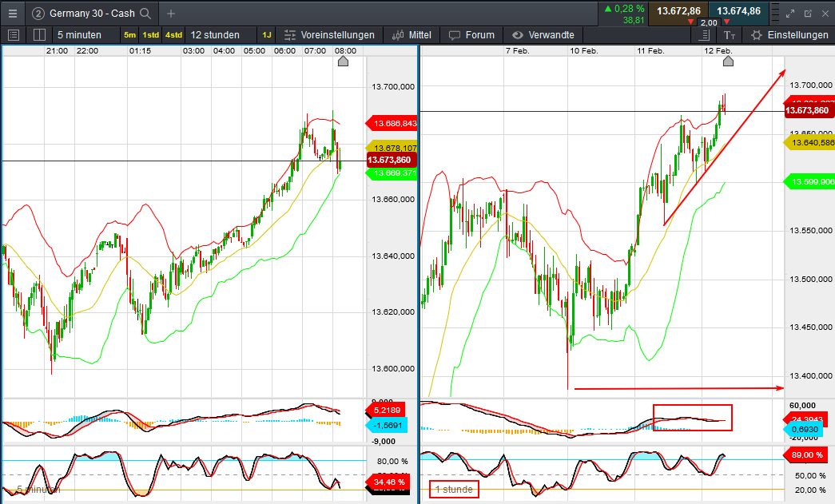The height and width of the screenshot is (504, 835).
Task: Click the MACD value label 5,2189
Action: coord(386,411)
